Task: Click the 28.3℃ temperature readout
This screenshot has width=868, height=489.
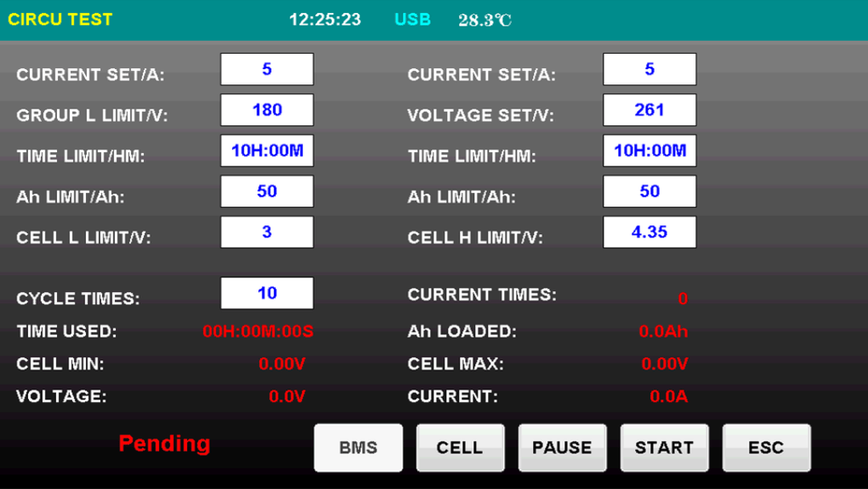Action: (485, 20)
